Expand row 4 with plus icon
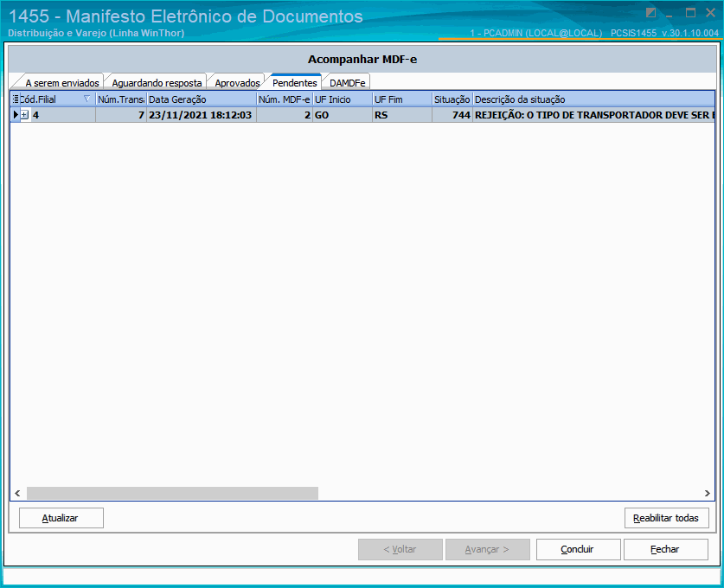The width and height of the screenshot is (724, 588). pos(24,115)
